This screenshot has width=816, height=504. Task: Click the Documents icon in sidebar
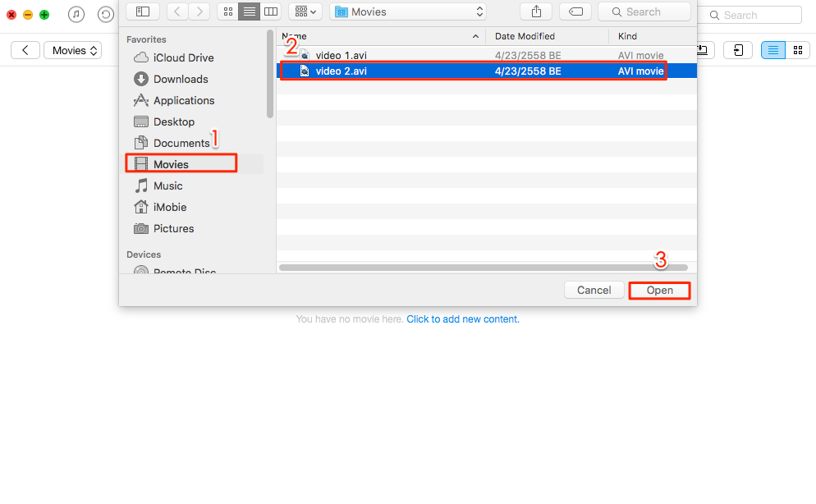[141, 143]
